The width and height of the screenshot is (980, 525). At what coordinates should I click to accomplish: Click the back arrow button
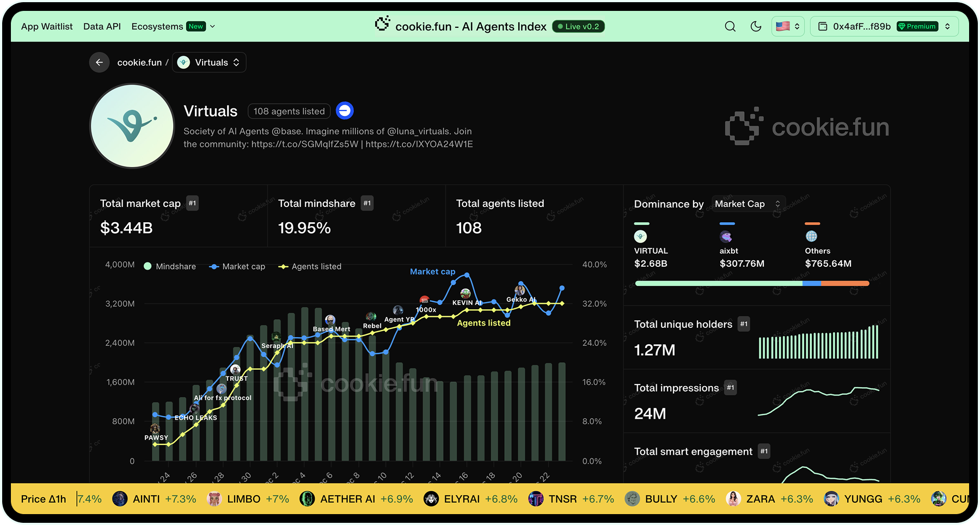[99, 63]
